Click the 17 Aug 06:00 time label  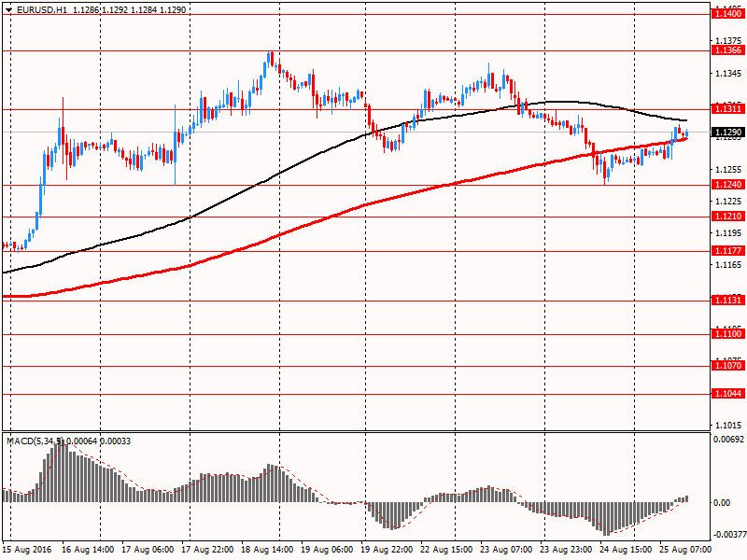(148, 550)
